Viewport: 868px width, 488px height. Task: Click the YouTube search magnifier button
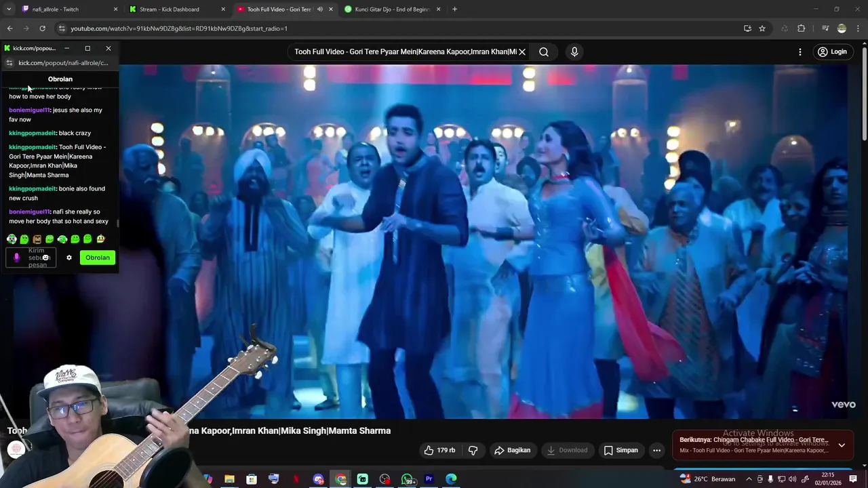click(x=544, y=52)
